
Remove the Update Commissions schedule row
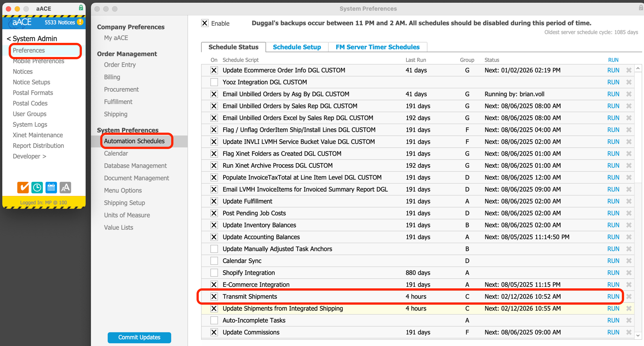tap(629, 332)
